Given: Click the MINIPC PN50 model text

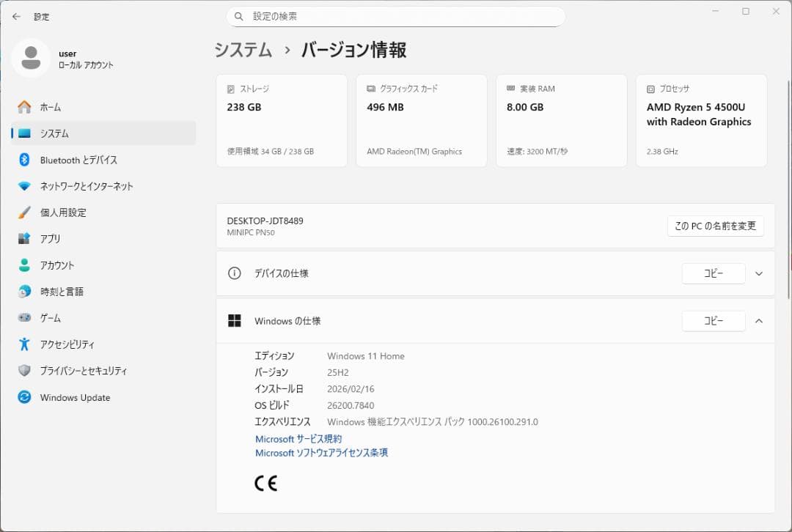Looking at the screenshot, I should tap(251, 233).
